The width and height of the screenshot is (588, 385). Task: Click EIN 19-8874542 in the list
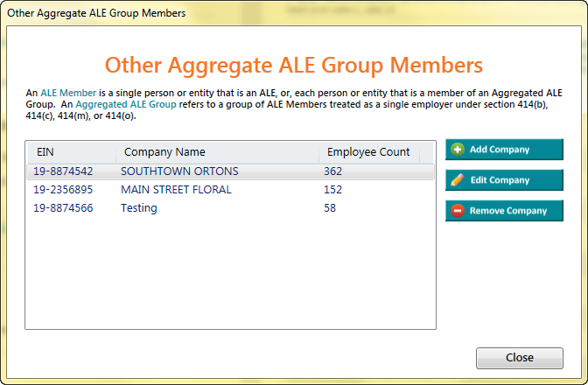click(x=63, y=171)
